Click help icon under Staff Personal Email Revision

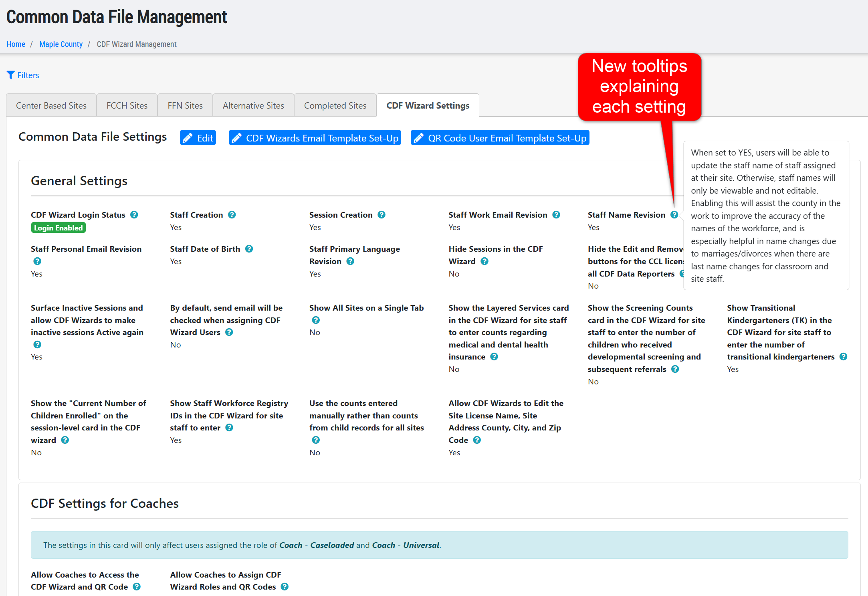[x=37, y=261]
